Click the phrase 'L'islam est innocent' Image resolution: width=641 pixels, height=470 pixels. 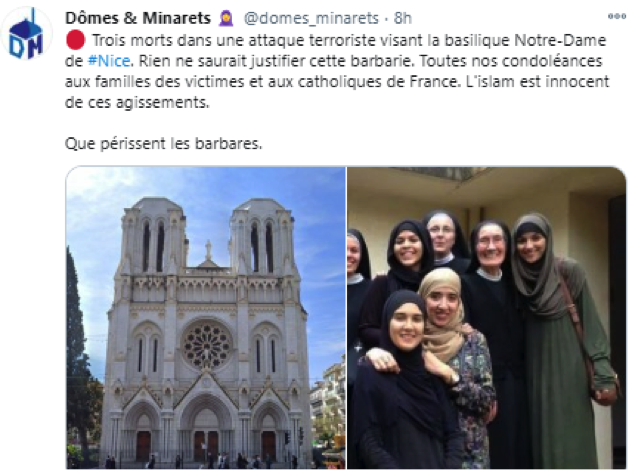point(537,81)
